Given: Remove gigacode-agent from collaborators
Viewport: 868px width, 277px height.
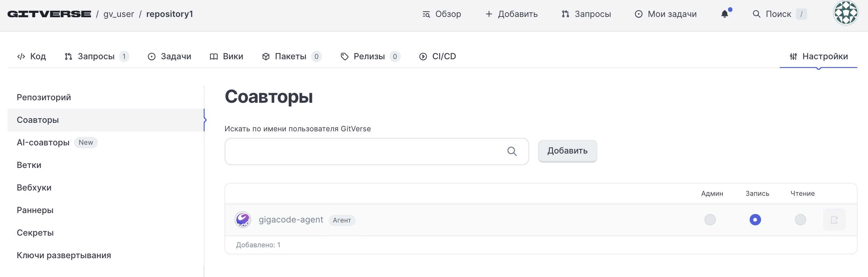Looking at the screenshot, I should 834,220.
